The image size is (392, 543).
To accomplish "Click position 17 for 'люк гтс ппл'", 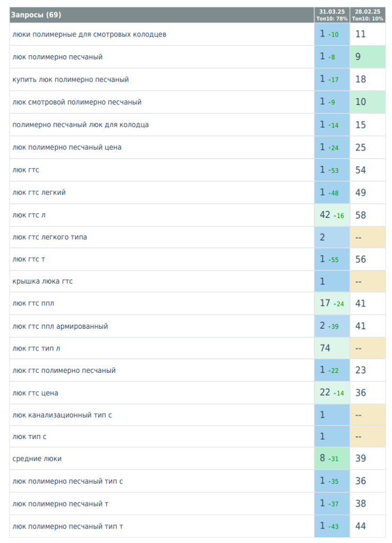I will tap(332, 304).
